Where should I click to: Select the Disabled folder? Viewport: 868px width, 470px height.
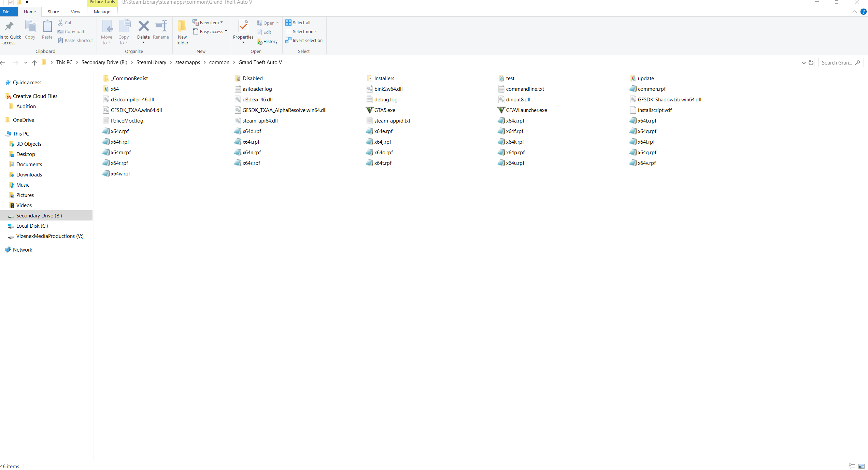(248, 78)
